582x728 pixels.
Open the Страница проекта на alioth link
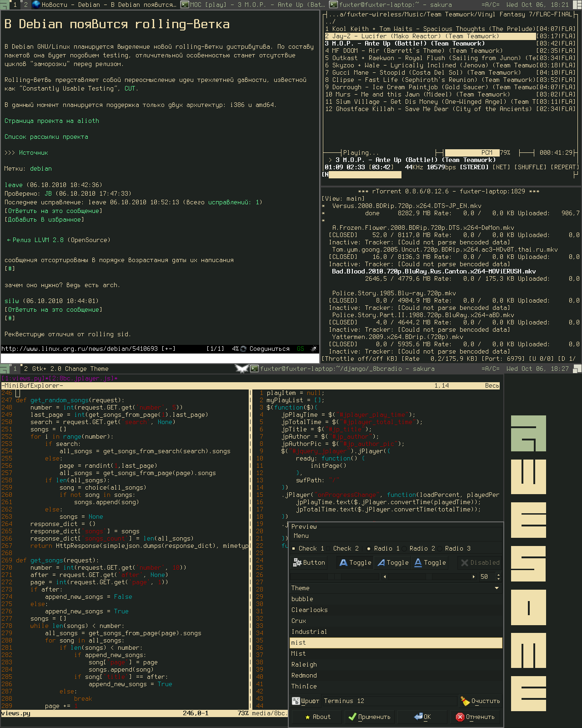click(x=52, y=121)
